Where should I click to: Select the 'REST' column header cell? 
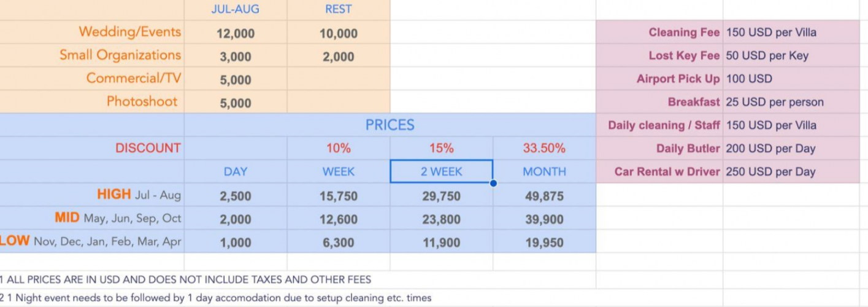coord(339,9)
